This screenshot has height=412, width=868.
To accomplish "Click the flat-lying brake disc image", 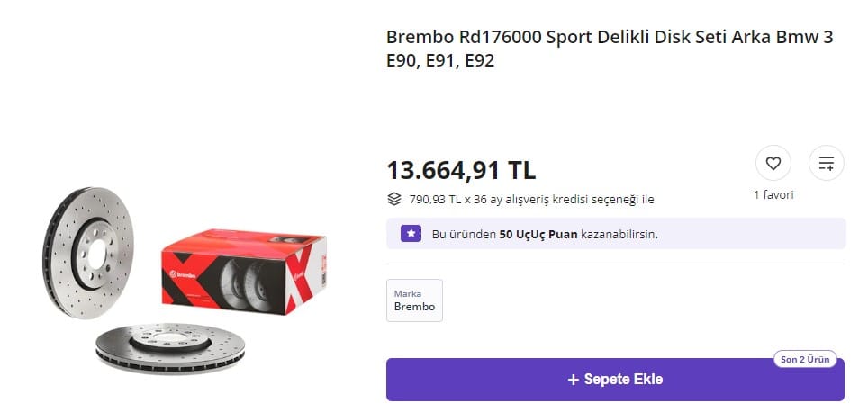I will 169,347.
